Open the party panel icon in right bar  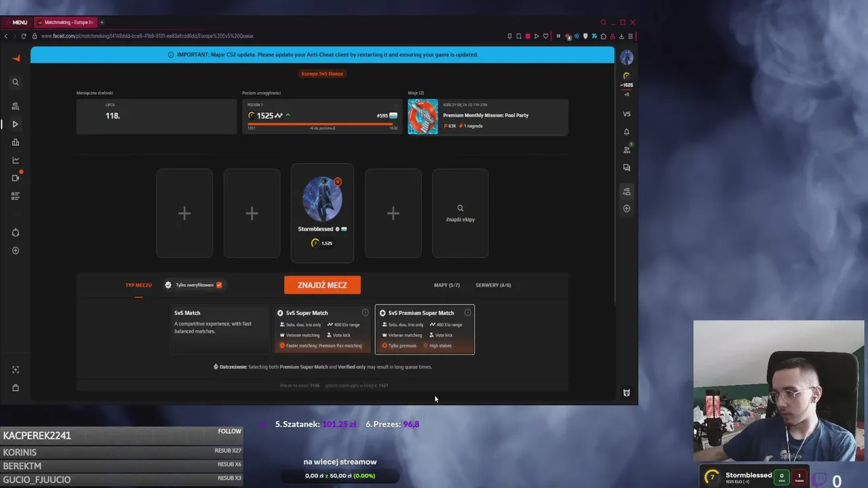tap(627, 191)
